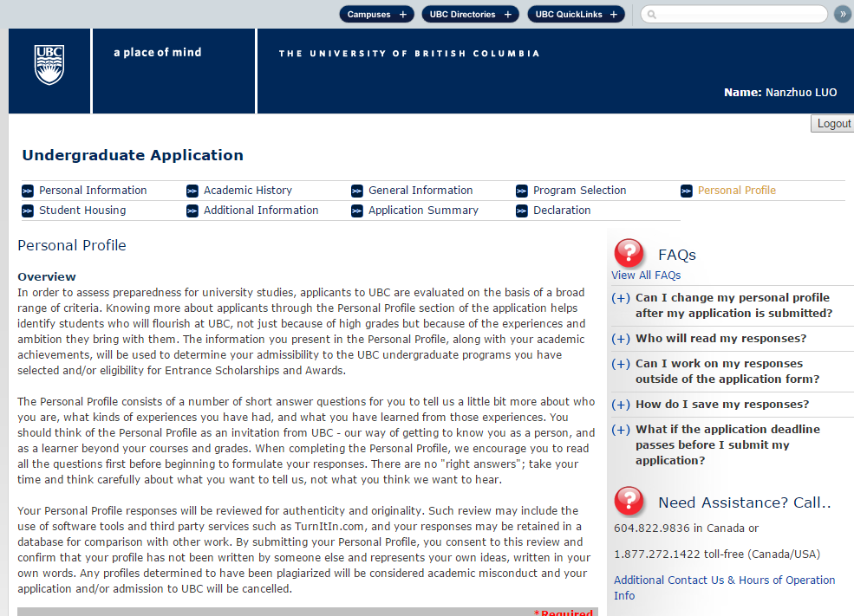Open the Program Selection section
Screen dimensions: 854x616
pos(579,191)
